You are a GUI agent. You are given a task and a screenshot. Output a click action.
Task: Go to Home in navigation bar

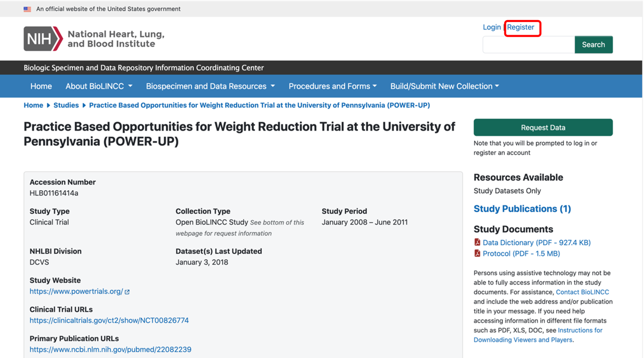coord(41,86)
